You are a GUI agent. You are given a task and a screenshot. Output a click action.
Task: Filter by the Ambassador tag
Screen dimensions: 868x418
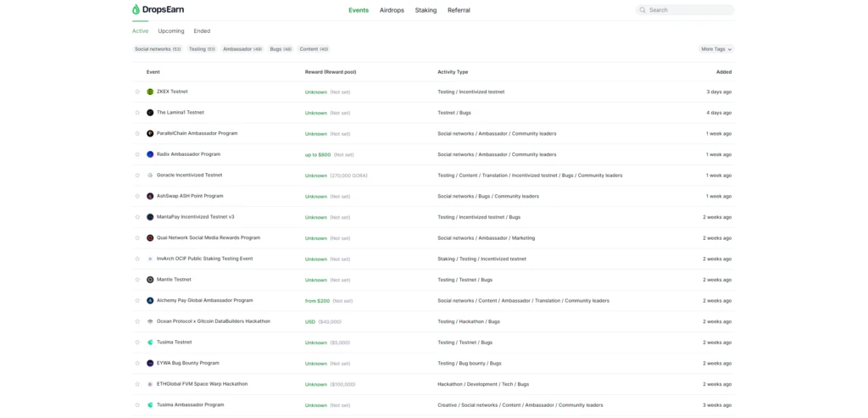click(242, 49)
